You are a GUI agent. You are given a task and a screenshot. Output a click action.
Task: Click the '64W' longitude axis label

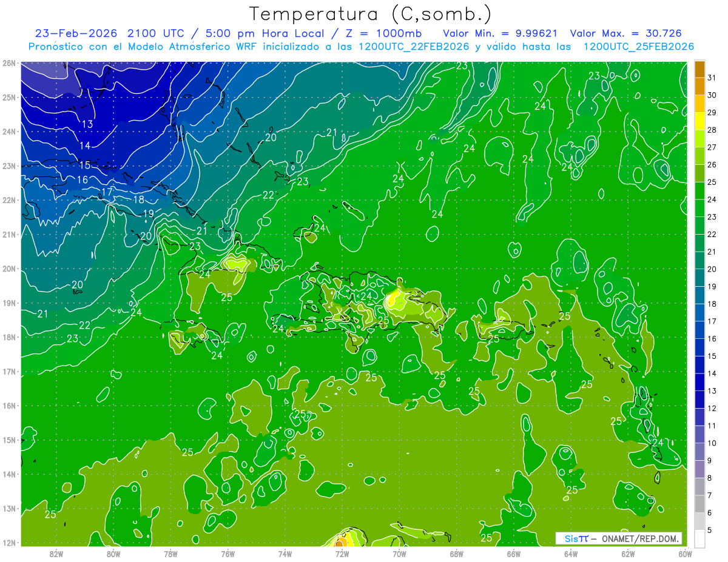[x=571, y=554]
